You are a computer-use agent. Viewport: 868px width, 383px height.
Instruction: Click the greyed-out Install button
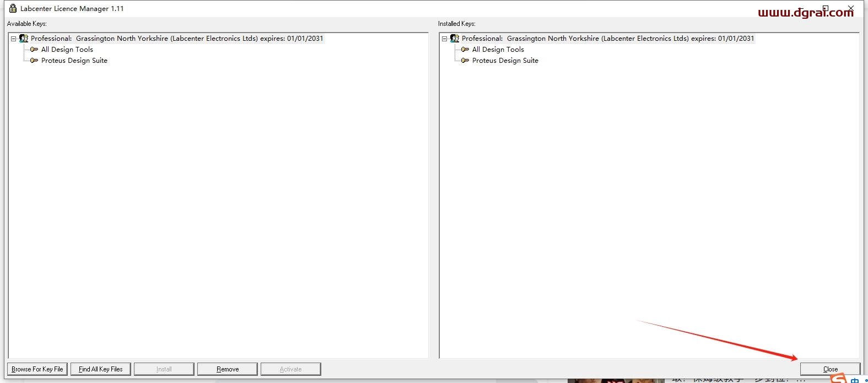164,369
